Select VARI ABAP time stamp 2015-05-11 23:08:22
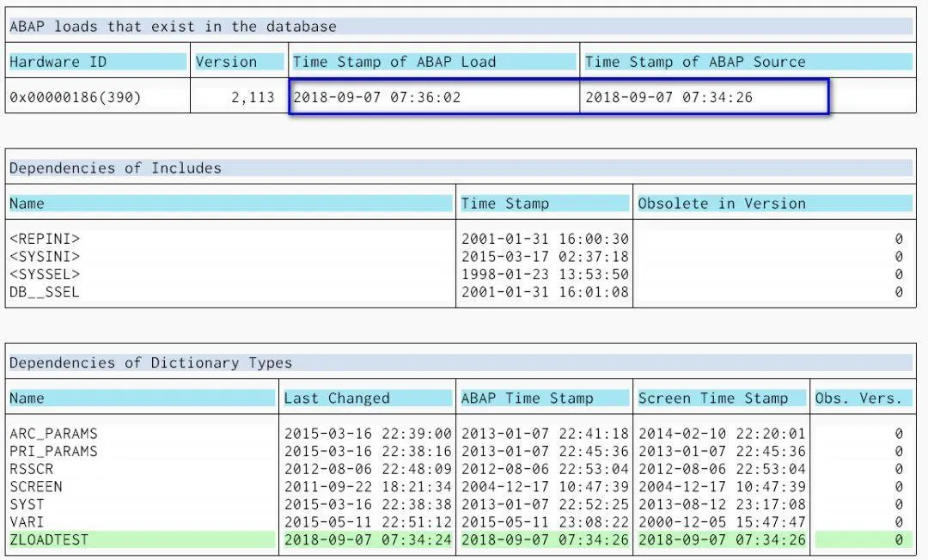This screenshot has height=560, width=928. 545,522
